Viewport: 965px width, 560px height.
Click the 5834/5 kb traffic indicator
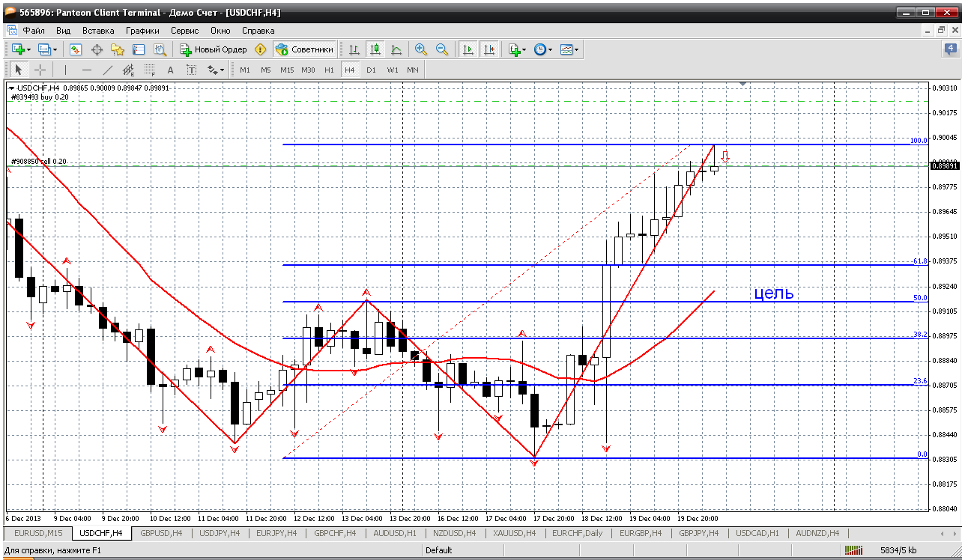coord(898,550)
